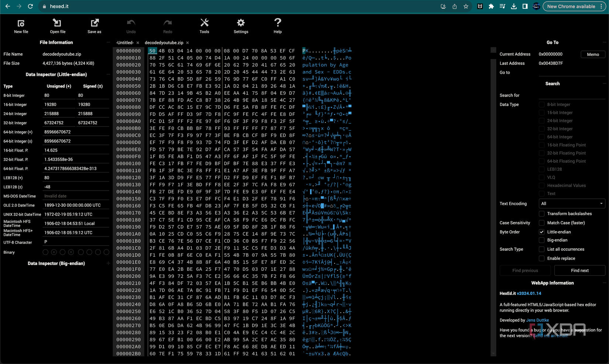Viewport: 609px width, 364px height.
Task: Collapse the File Information panel
Action: [108, 42]
